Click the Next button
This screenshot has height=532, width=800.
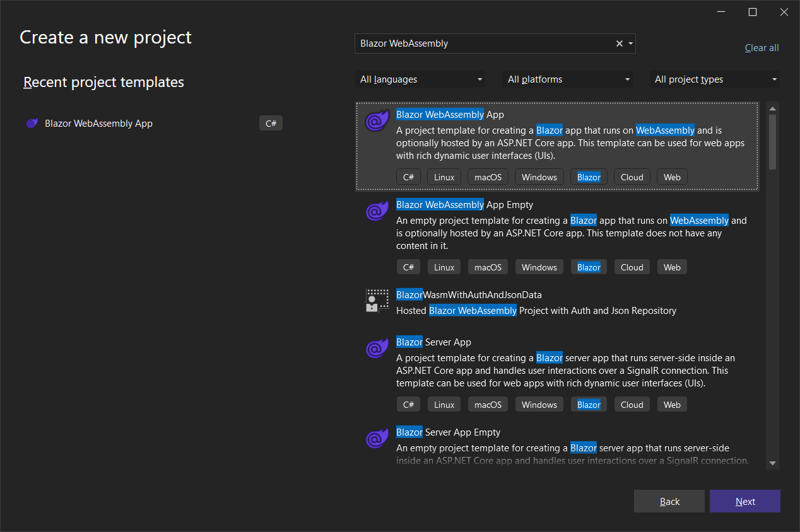[745, 502]
